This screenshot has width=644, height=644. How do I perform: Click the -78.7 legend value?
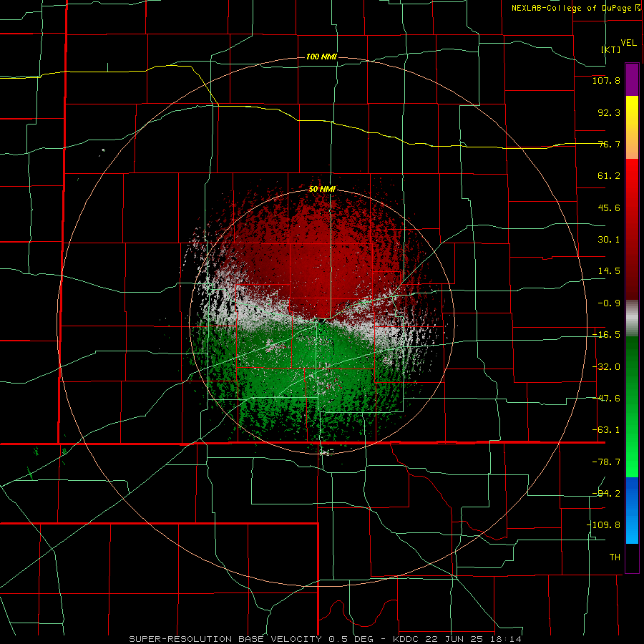(606, 462)
